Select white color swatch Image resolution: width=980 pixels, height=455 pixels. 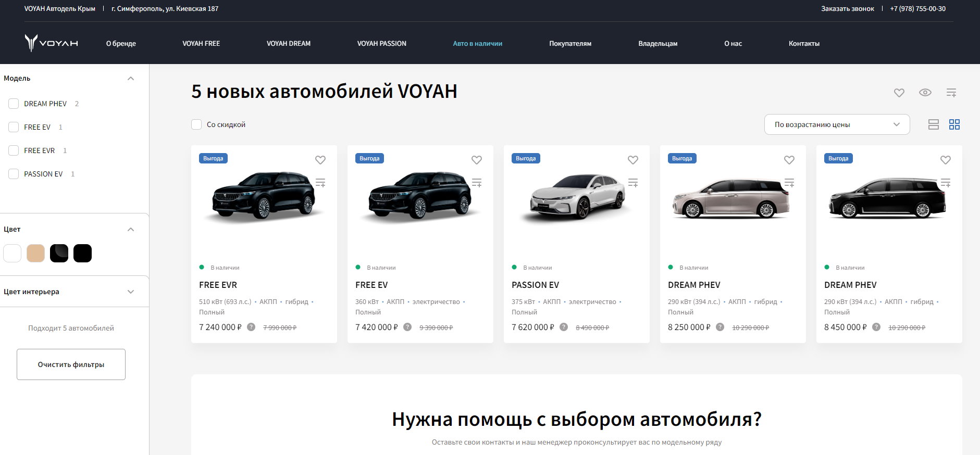pyautogui.click(x=13, y=253)
